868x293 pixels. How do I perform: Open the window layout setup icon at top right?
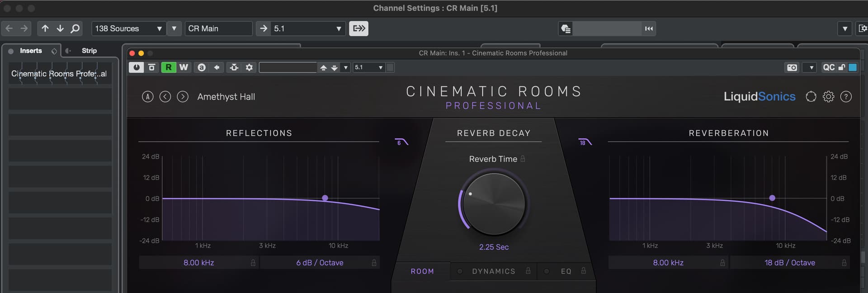click(x=863, y=28)
